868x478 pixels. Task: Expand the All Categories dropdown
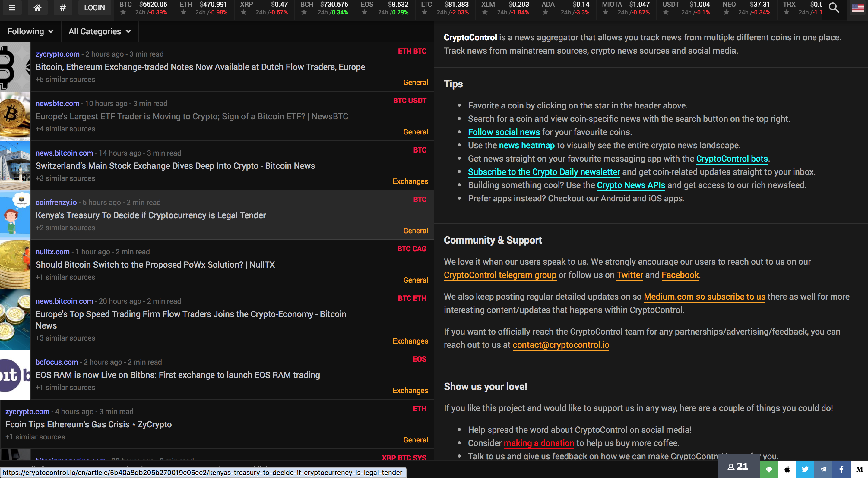click(x=100, y=31)
